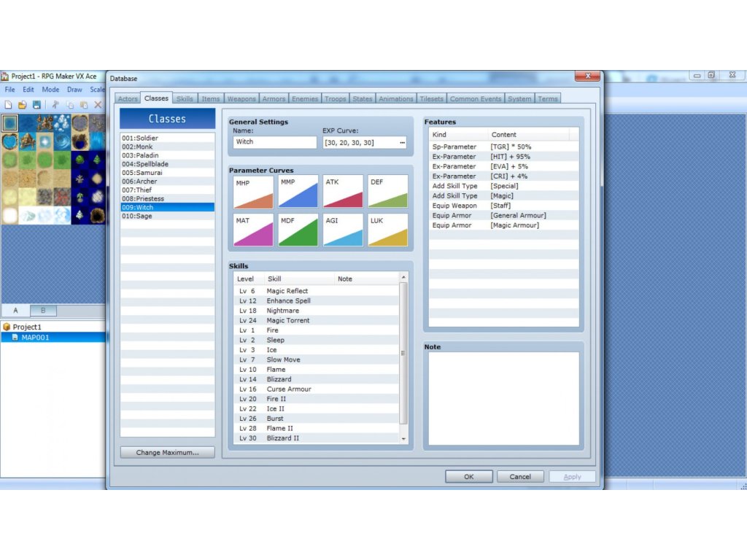The image size is (747, 560).
Task: Open the Draw menu
Action: pos(74,90)
